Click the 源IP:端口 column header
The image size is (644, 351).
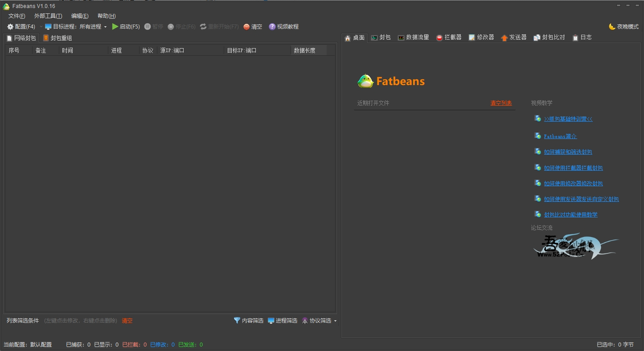[x=190, y=50]
